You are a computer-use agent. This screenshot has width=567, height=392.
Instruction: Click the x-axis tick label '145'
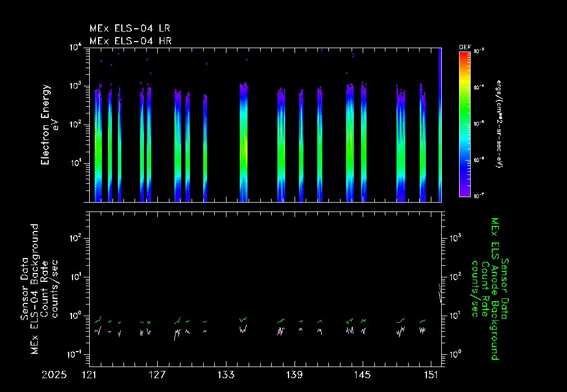click(363, 375)
